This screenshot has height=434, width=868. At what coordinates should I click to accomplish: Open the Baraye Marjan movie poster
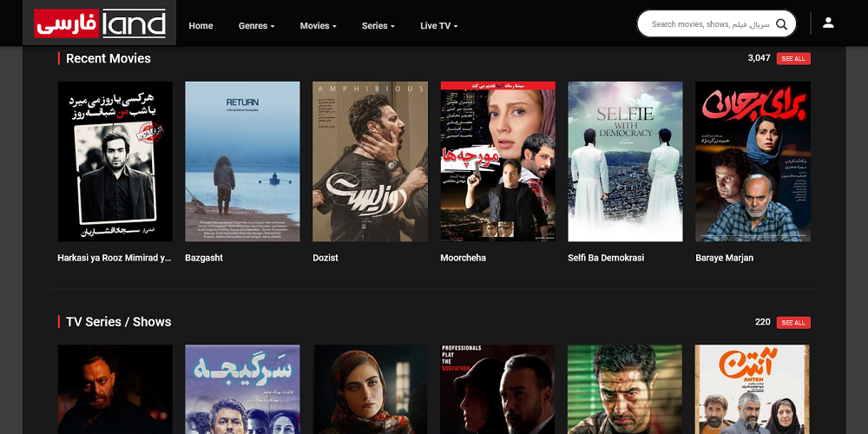(753, 161)
